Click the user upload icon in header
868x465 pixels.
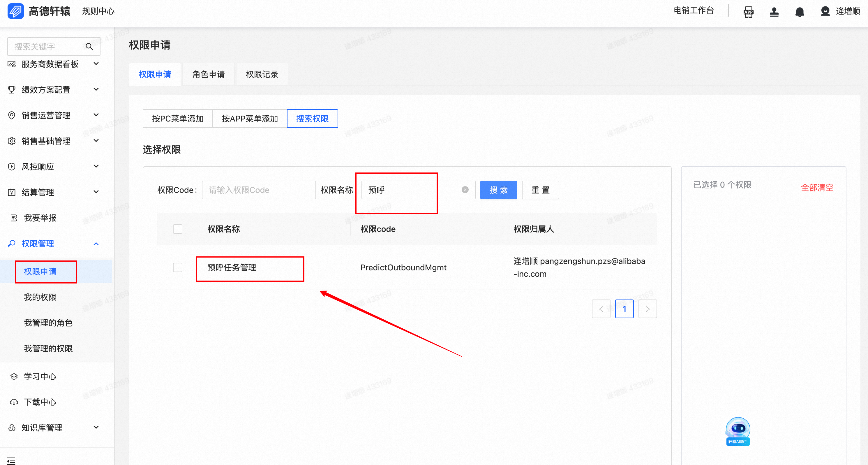tap(774, 12)
